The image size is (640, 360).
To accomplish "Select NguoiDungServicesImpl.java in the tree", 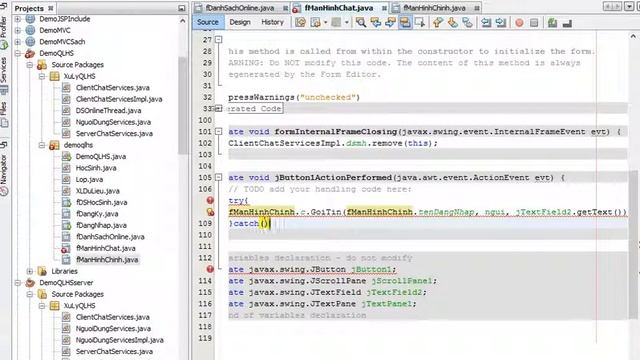I will (120, 340).
